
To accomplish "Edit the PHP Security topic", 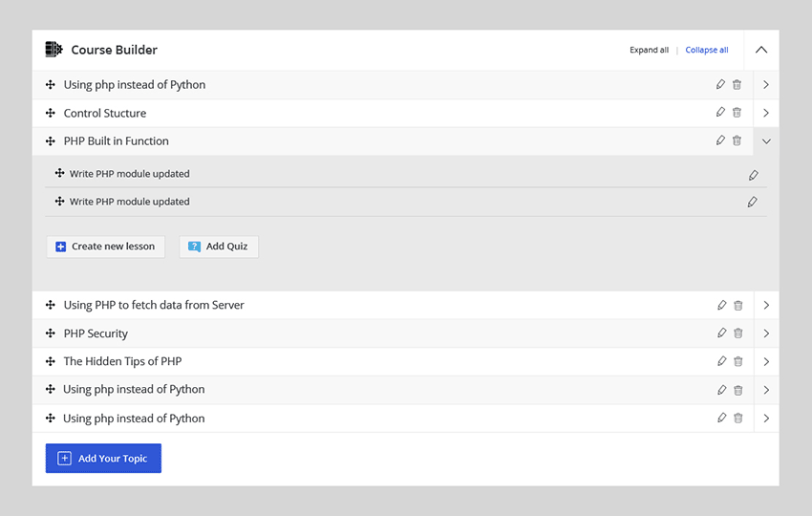I will tap(721, 333).
